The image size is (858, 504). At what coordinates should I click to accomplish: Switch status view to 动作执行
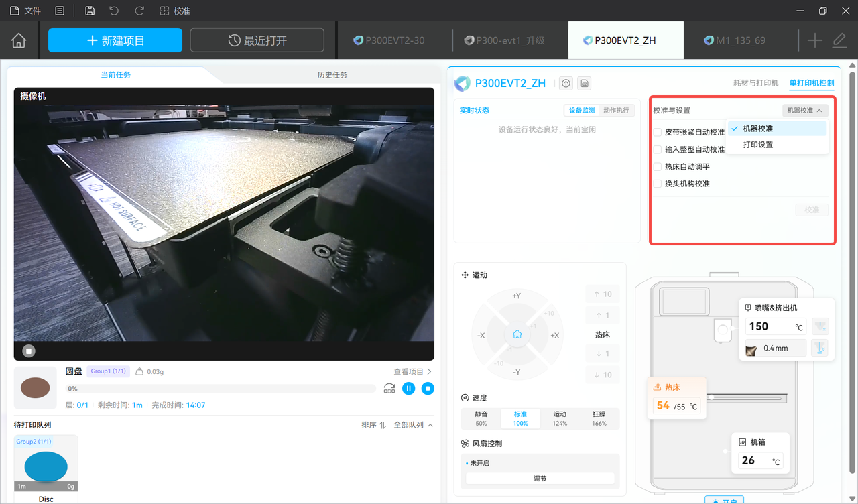click(616, 111)
